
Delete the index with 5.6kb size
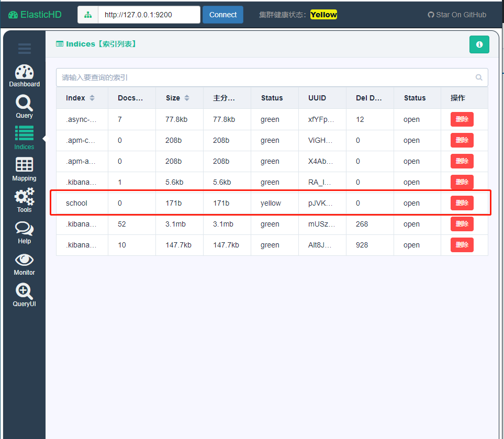[462, 182]
